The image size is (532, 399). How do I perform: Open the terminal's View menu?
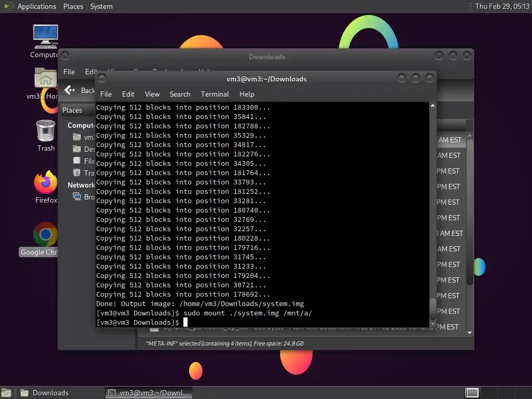click(x=152, y=94)
